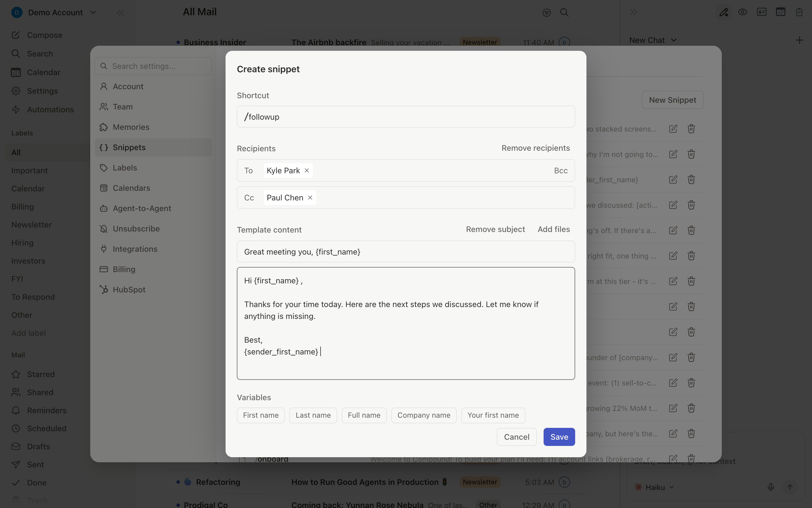
Task: Delete the snippet 'right fit, one thing...'
Action: tap(691, 256)
